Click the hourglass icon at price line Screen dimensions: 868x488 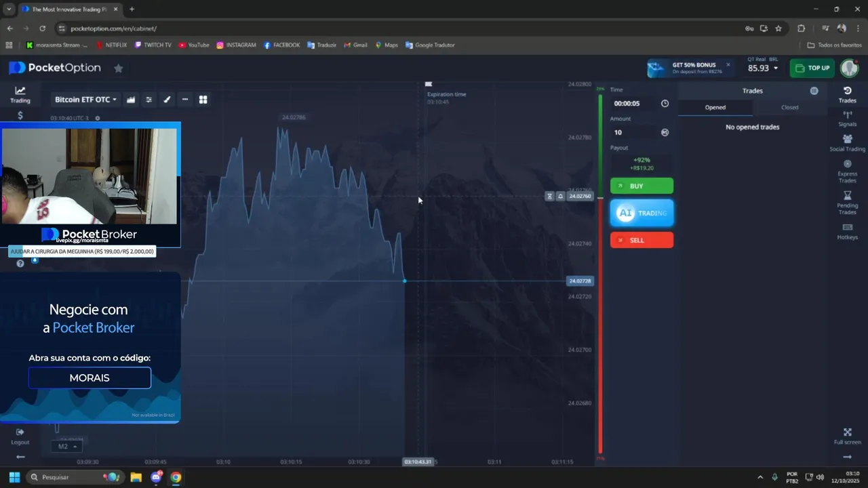550,196
